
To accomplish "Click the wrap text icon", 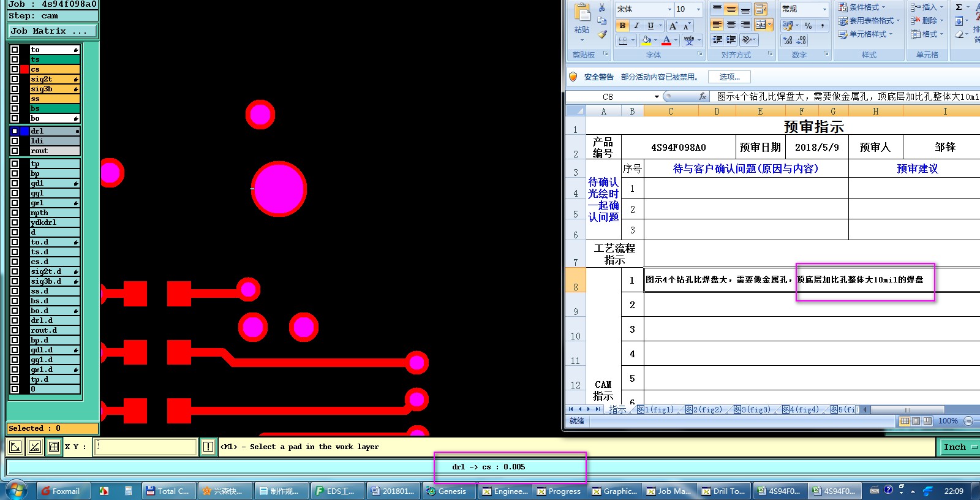I will [761, 9].
